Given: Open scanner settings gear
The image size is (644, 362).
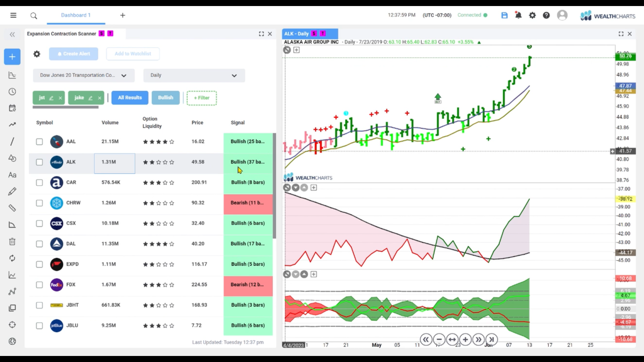Looking at the screenshot, I should pyautogui.click(x=37, y=54).
